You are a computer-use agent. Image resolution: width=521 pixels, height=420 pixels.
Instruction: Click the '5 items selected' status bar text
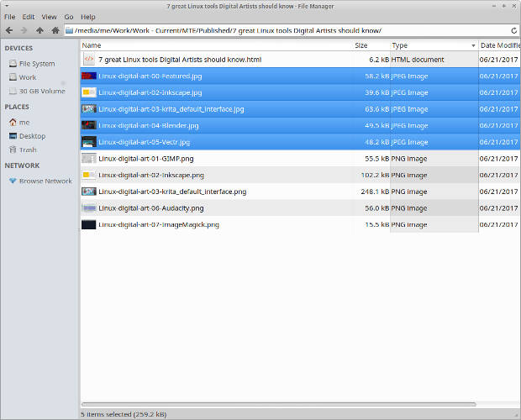click(x=124, y=414)
